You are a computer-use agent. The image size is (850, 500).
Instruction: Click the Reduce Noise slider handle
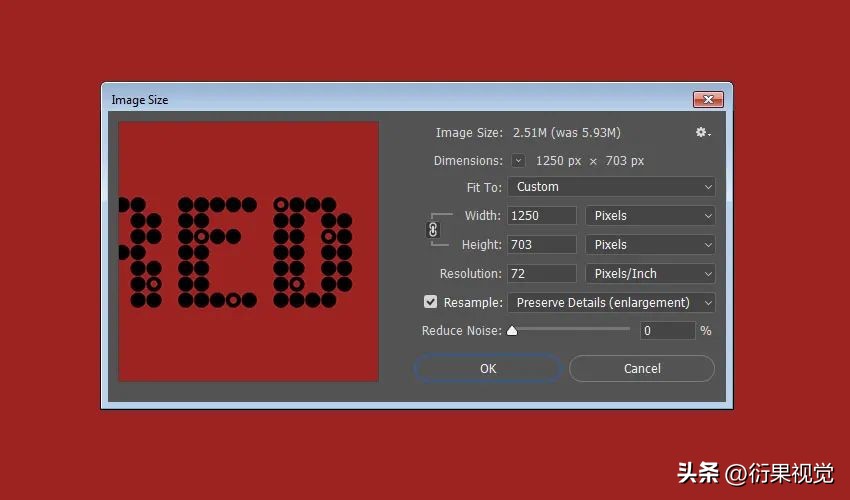pos(512,330)
